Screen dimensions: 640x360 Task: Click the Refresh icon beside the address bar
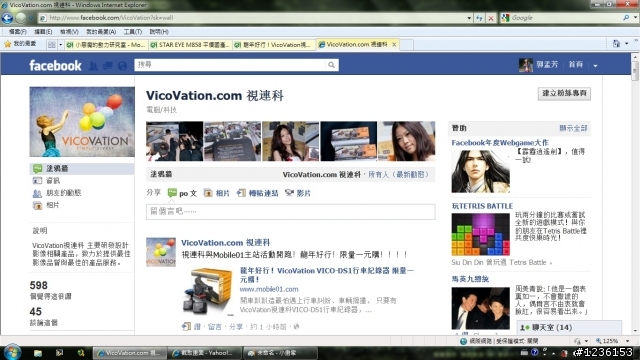pyautogui.click(x=479, y=18)
